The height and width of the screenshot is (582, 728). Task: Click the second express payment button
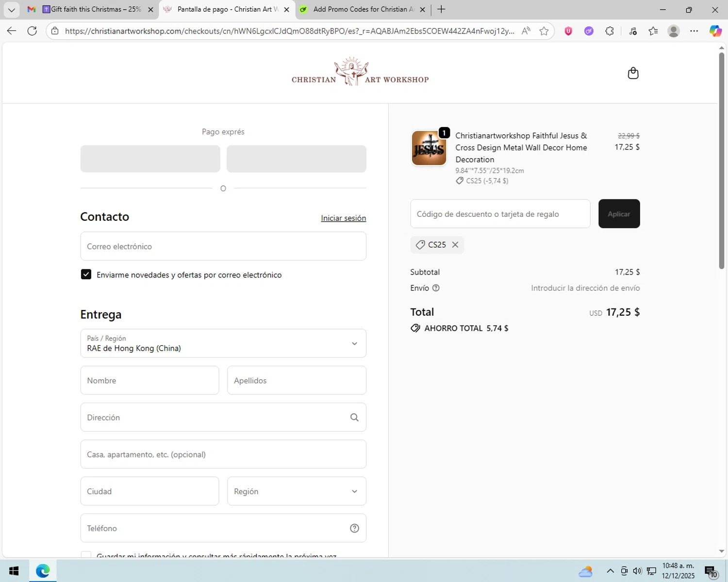[297, 159]
